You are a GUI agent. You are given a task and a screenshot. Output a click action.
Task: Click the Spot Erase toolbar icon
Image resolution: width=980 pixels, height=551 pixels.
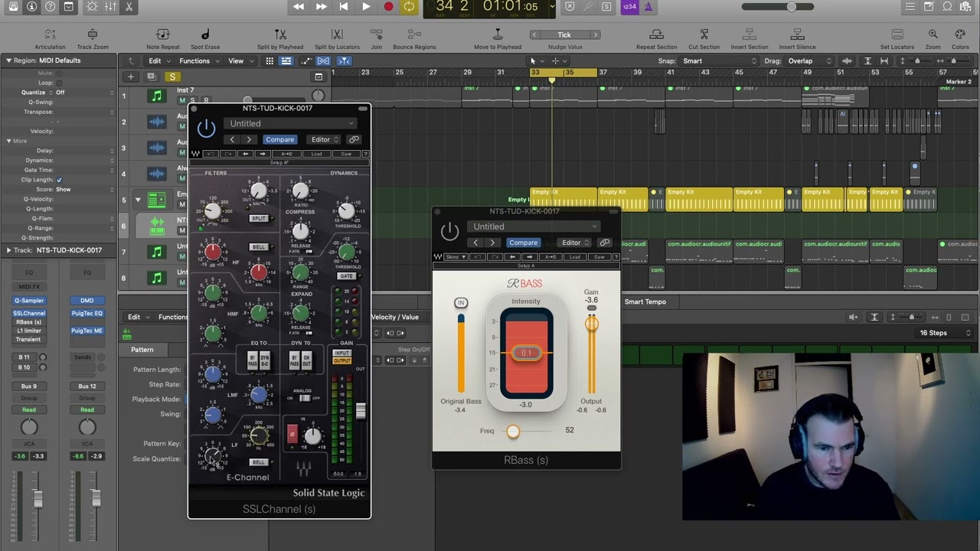pyautogui.click(x=205, y=34)
